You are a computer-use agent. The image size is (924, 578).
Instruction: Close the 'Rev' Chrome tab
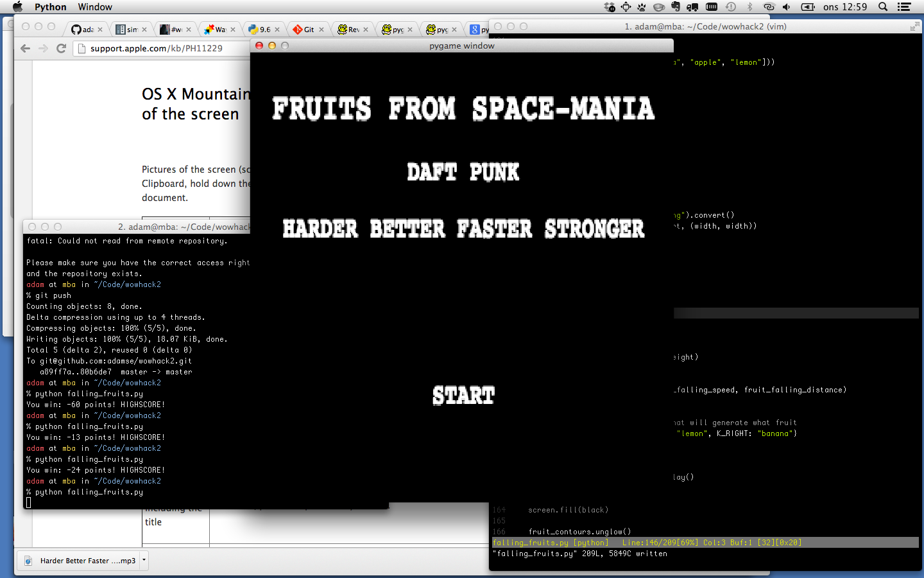366,30
